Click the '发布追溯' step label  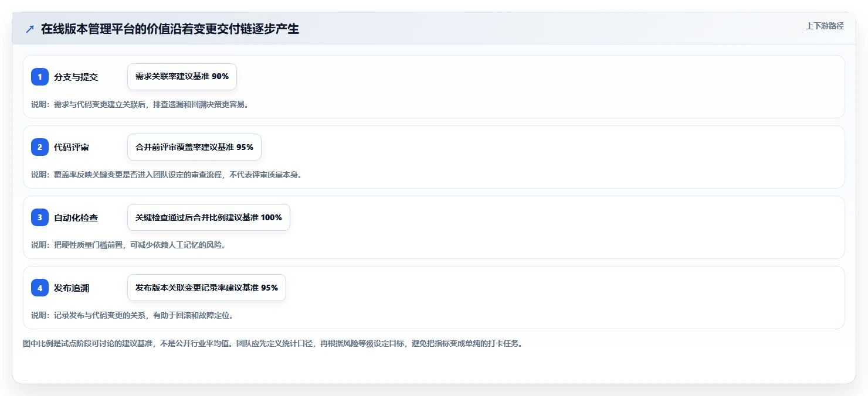pos(72,288)
